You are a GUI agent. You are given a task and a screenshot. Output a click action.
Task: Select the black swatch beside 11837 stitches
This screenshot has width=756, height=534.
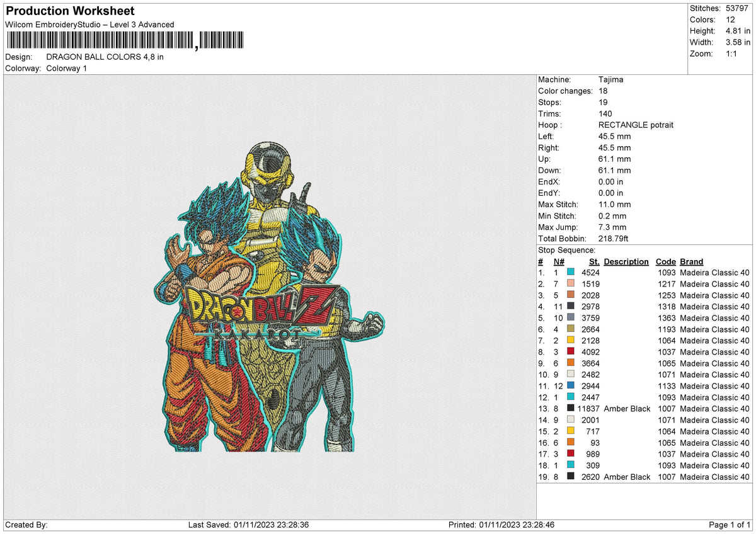(x=571, y=409)
